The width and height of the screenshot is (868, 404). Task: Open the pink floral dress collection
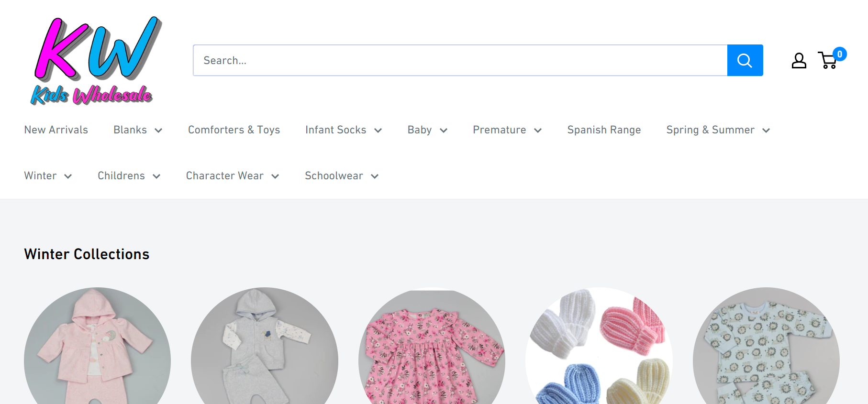pyautogui.click(x=432, y=347)
